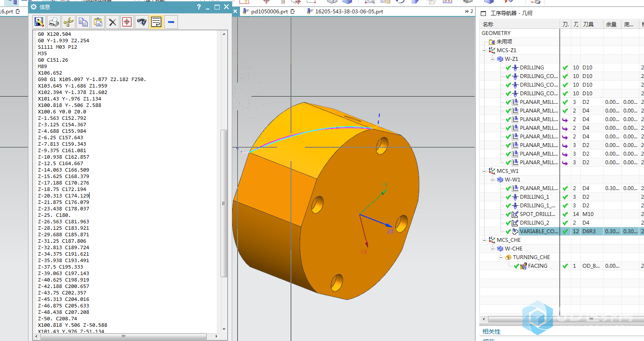Screen dimensions: 644x341
Task: Open the gear menu of 信息 window
Action: click(34, 7)
